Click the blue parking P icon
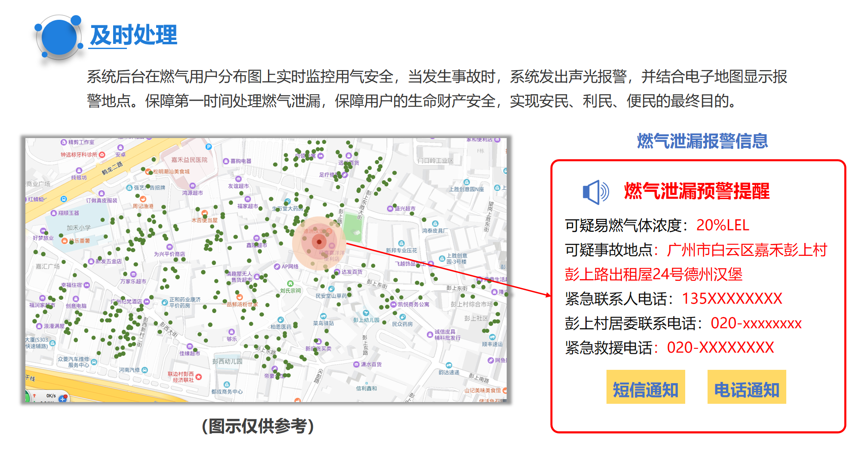This screenshot has height=464, width=868. coord(209,147)
